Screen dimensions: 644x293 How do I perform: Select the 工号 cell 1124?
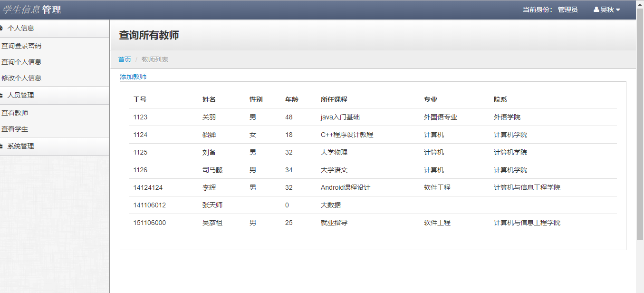[140, 135]
